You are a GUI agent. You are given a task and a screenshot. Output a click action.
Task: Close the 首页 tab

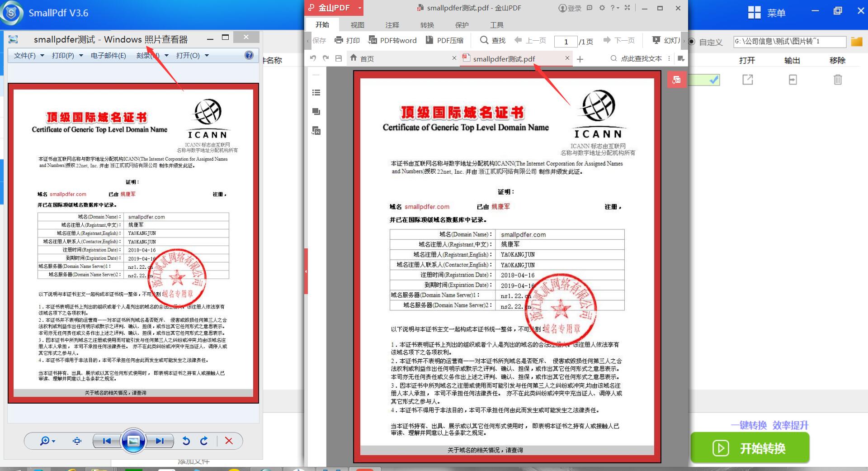(x=454, y=58)
